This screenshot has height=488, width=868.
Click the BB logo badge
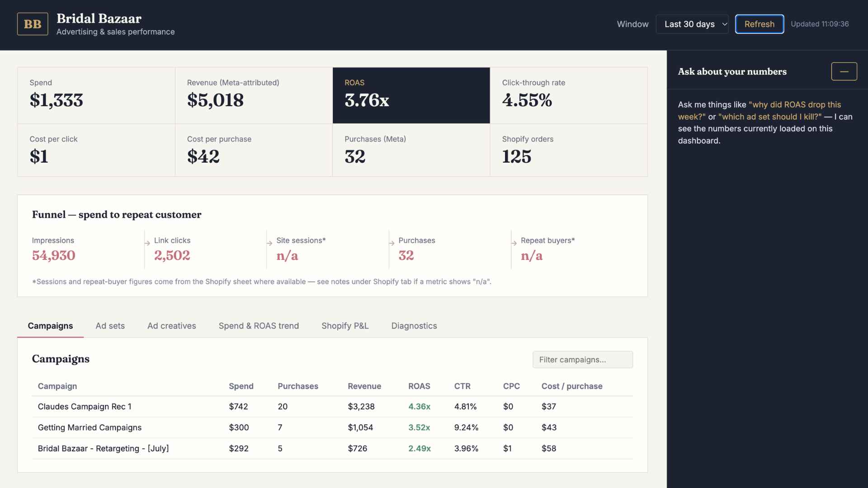pyautogui.click(x=33, y=24)
